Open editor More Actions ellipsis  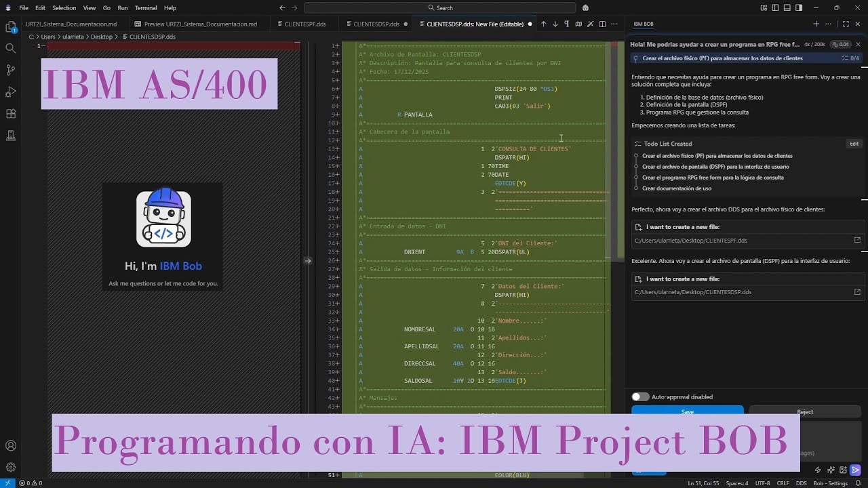point(614,24)
